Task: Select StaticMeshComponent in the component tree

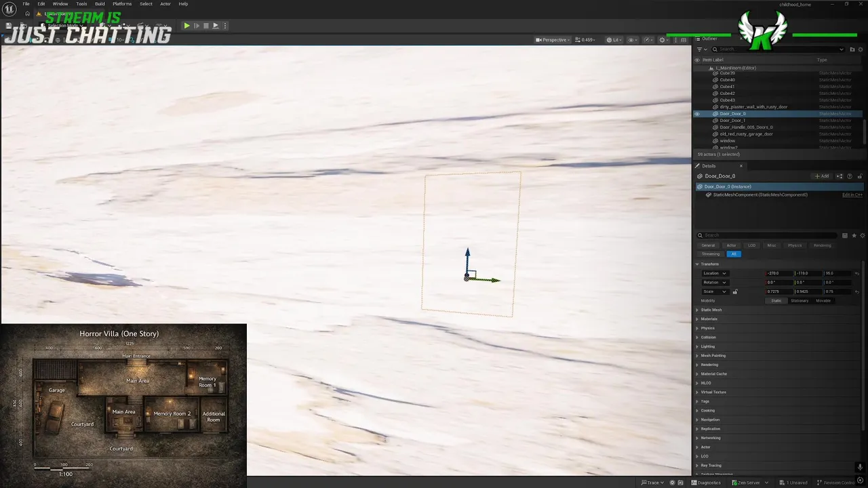Action: click(x=760, y=195)
